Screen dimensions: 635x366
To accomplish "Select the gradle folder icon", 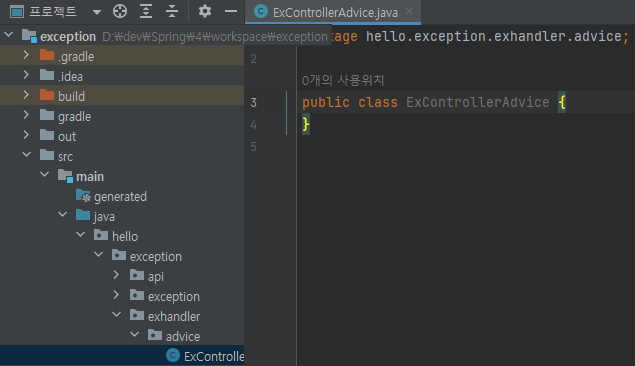I will 47,115.
